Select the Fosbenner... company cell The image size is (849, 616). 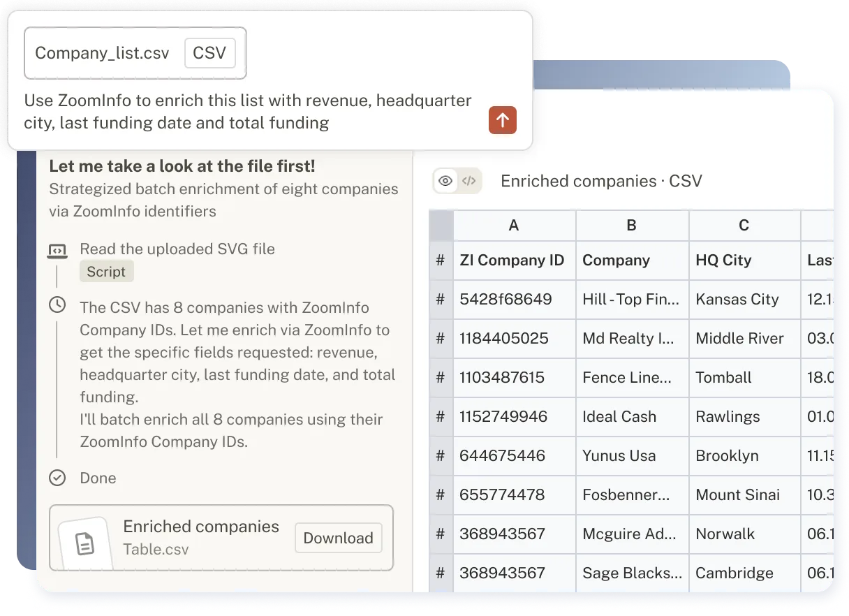click(632, 495)
